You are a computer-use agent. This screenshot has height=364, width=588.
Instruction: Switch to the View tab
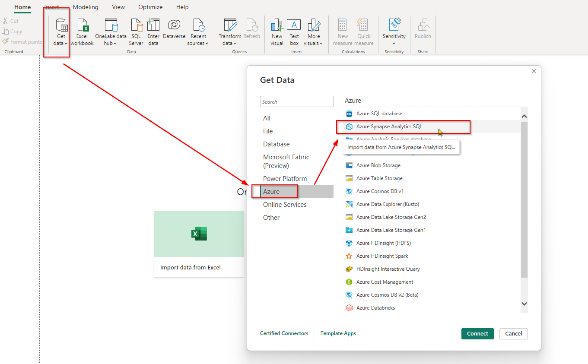(x=118, y=7)
